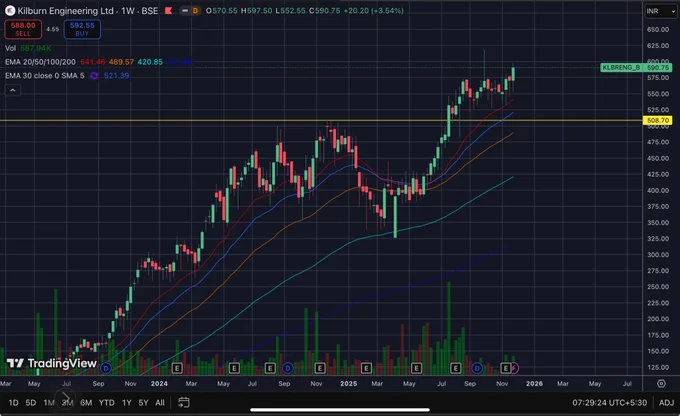Toggle ADJ adjusted data option

(x=666, y=403)
